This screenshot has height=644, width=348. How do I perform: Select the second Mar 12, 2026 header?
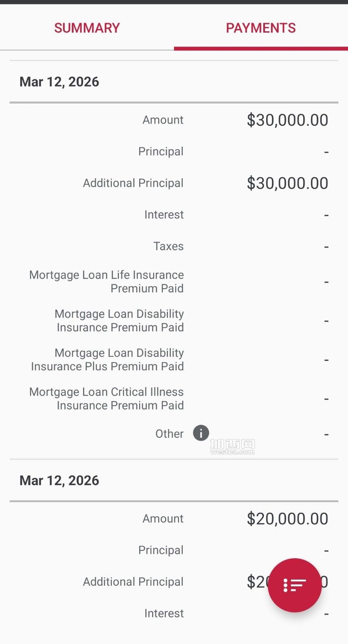tap(60, 480)
